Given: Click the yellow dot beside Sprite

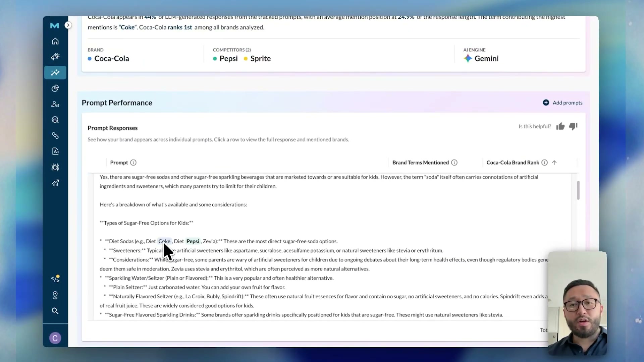Looking at the screenshot, I should tap(246, 59).
